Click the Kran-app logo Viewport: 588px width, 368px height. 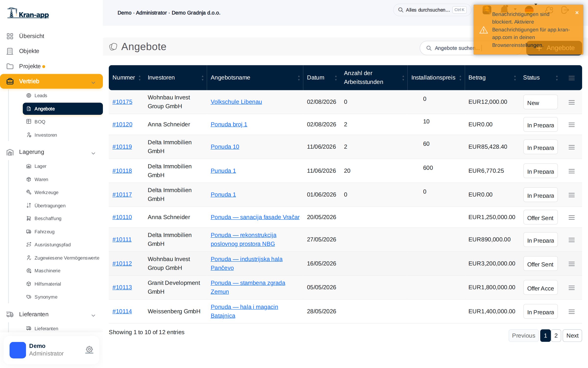coord(28,13)
